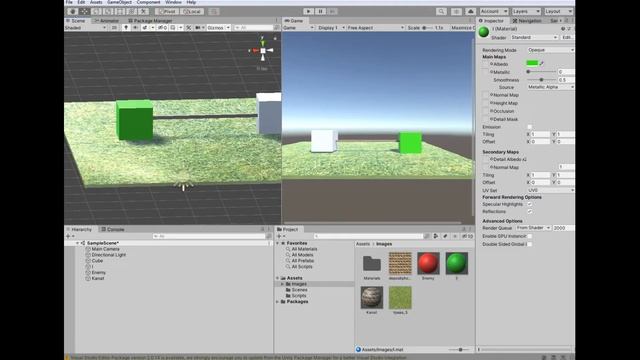The height and width of the screenshot is (360, 640).
Task: Toggle the Reflections checkbox
Action: pyautogui.click(x=529, y=211)
